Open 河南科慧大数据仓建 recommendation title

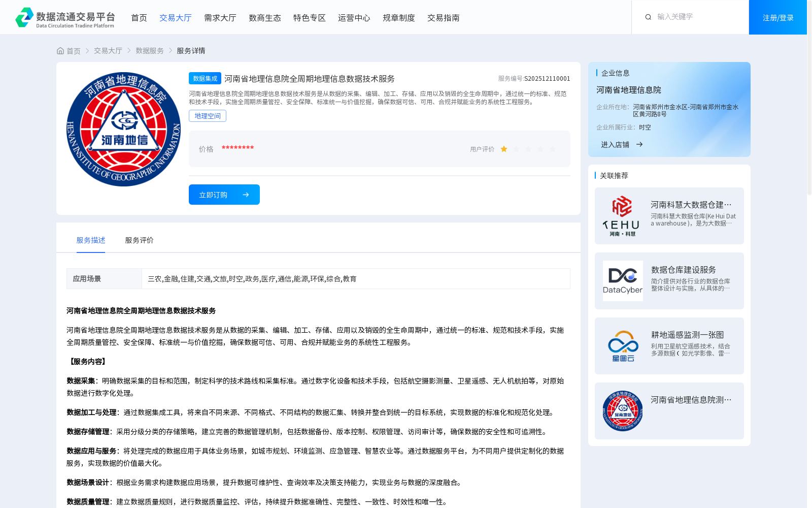(x=691, y=204)
